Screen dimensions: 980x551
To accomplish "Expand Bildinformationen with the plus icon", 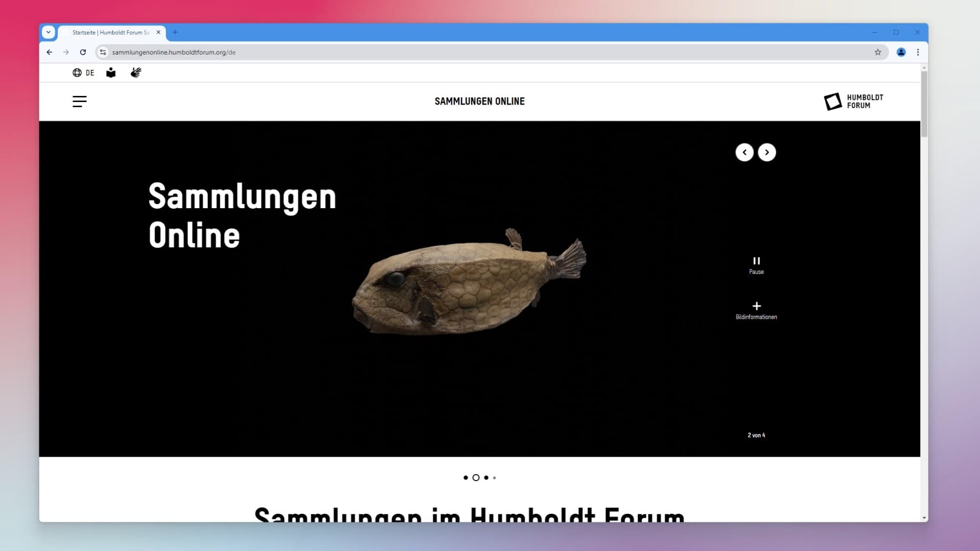I will [x=756, y=310].
